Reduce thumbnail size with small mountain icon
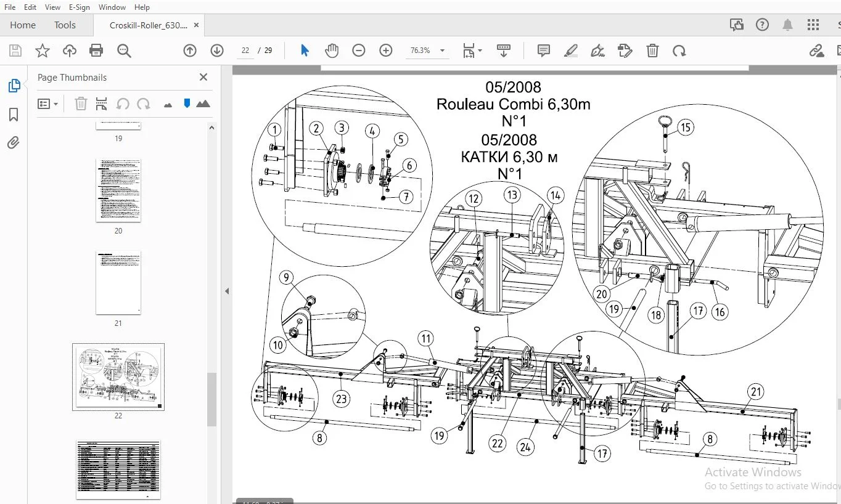841x504 pixels. [168, 105]
